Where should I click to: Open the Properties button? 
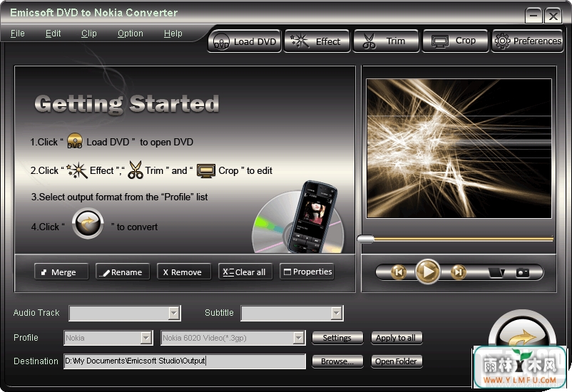point(307,272)
